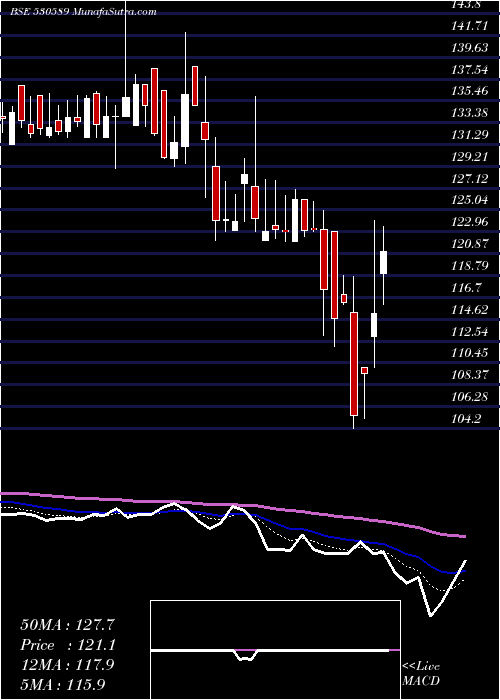Image resolution: width=500 pixels, height=700 pixels.
Task: Click the Price : 121.1 readout
Action: pos(68,645)
